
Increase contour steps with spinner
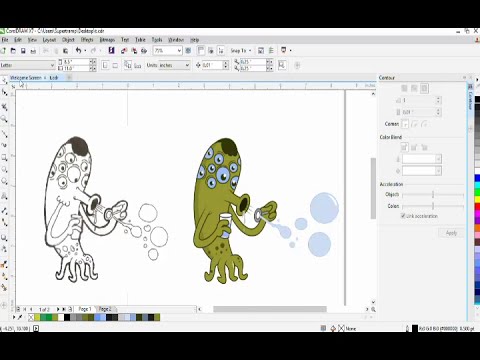coord(438,98)
